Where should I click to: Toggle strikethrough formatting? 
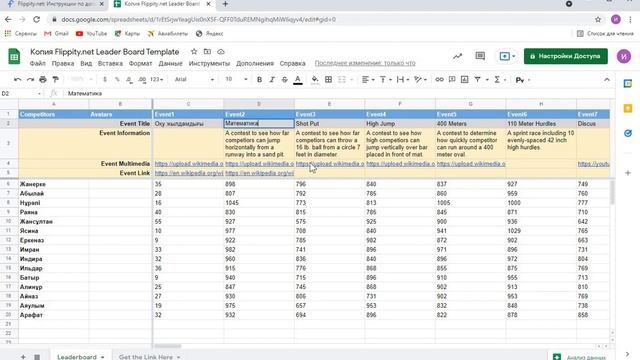pos(284,80)
